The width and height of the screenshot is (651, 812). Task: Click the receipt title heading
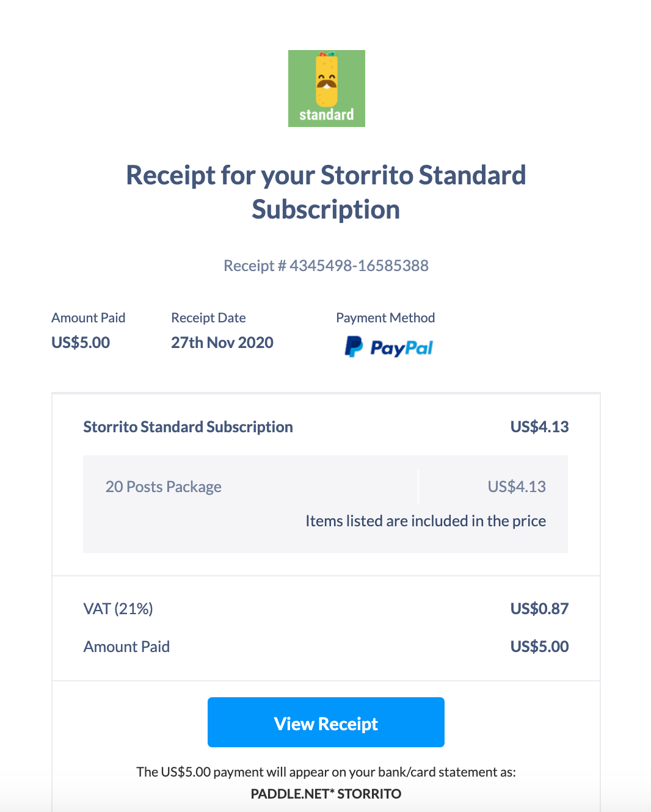click(x=326, y=192)
